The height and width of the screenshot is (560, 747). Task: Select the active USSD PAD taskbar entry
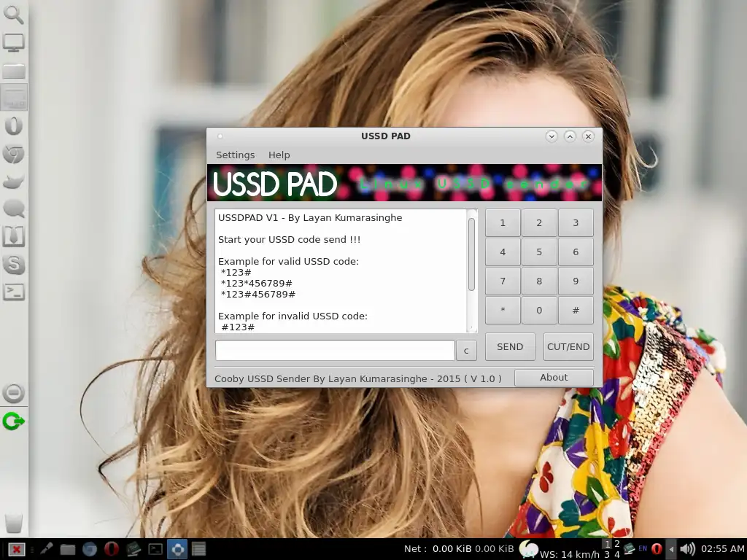[x=177, y=550]
